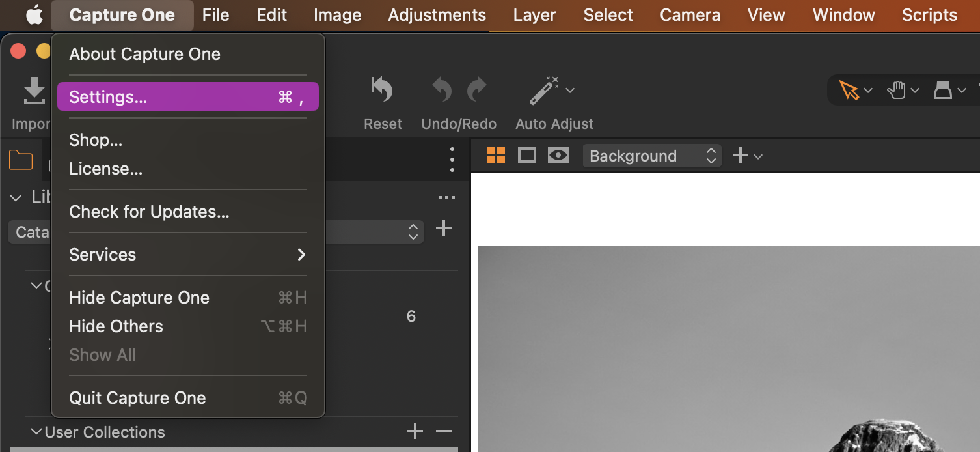Open the Camera menu
Screen dimensions: 980x452
pyautogui.click(x=690, y=15)
